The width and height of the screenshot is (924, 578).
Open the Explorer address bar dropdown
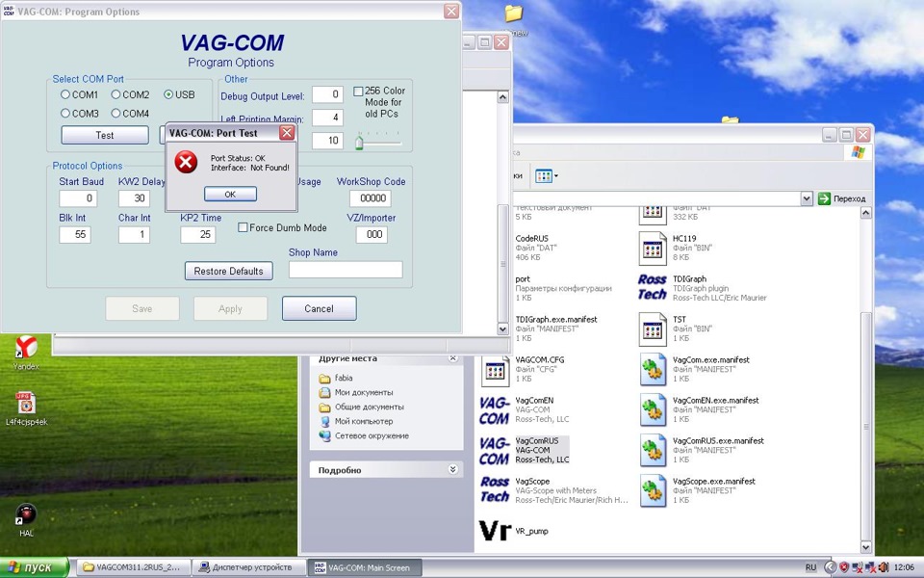[807, 198]
